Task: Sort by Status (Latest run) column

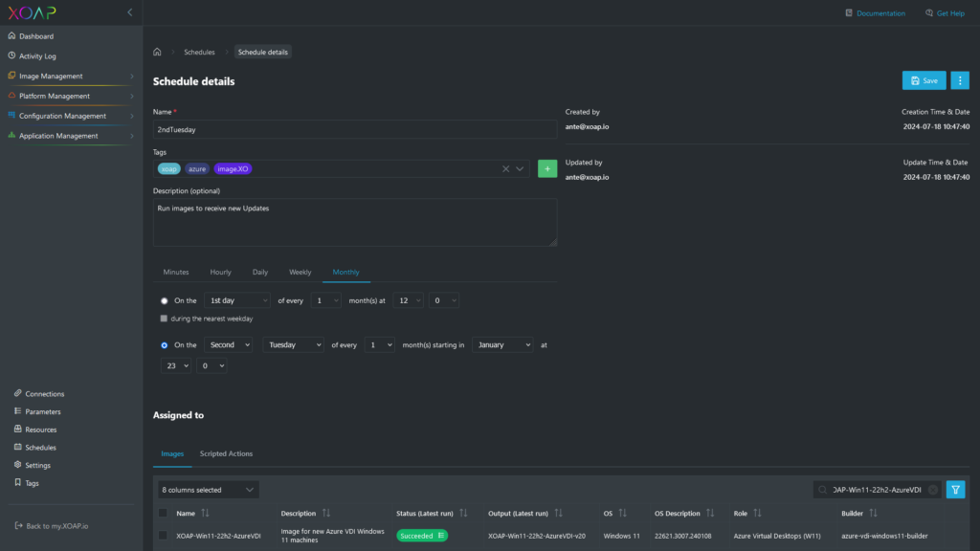Action: click(463, 514)
